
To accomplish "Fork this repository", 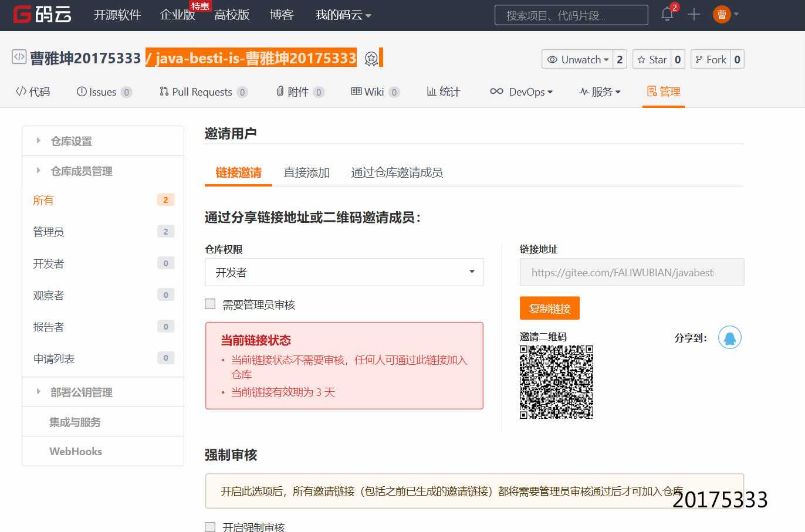I will (711, 59).
